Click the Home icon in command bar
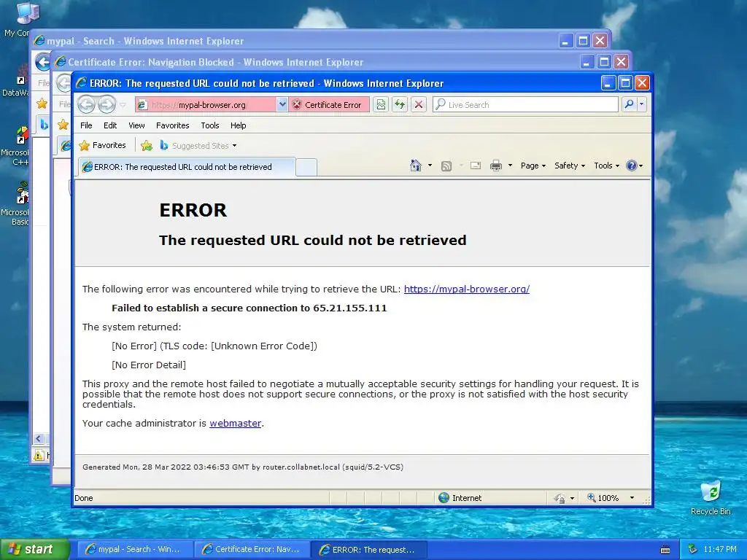Viewport: 747px width, 560px height. (416, 166)
